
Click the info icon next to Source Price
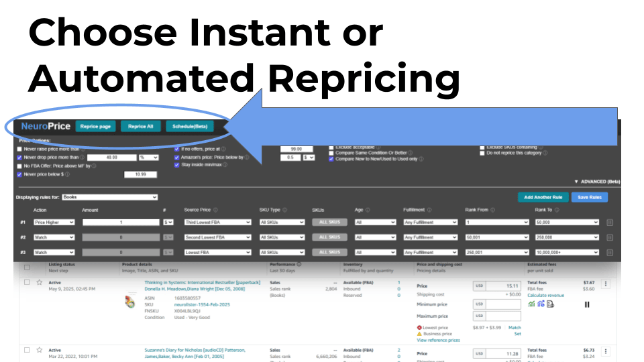pyautogui.click(x=215, y=210)
